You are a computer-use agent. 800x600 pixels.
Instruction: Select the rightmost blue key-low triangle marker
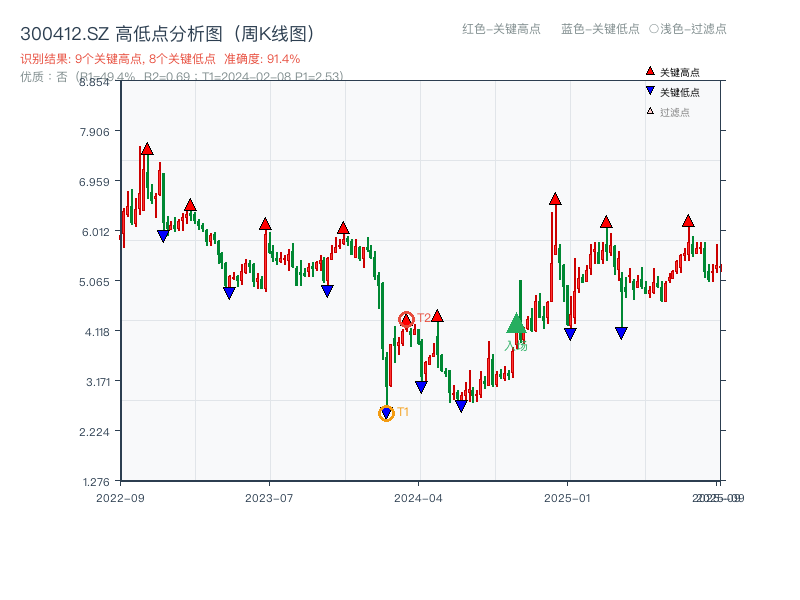621,331
